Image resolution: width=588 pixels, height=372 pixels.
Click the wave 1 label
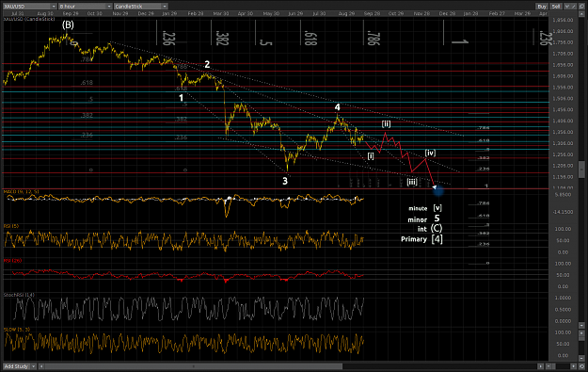click(x=182, y=98)
